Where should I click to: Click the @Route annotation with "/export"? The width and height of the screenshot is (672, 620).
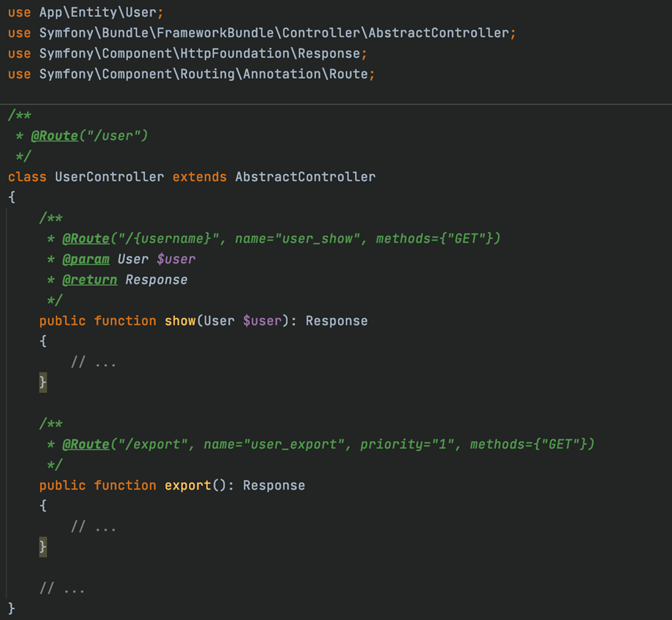click(x=86, y=444)
